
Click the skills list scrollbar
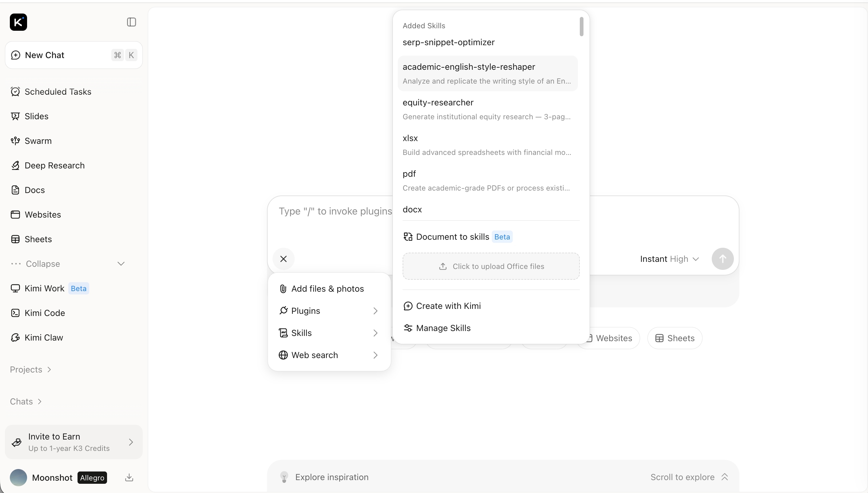pyautogui.click(x=582, y=27)
